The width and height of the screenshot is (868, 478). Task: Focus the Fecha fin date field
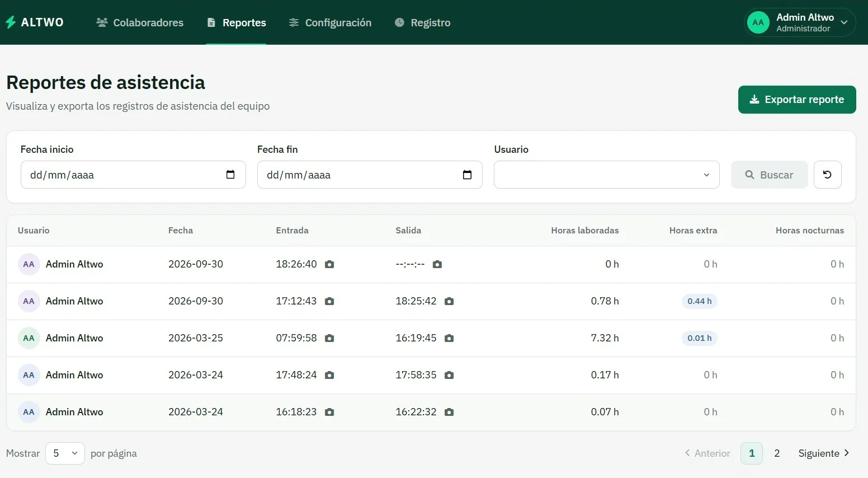coord(370,175)
